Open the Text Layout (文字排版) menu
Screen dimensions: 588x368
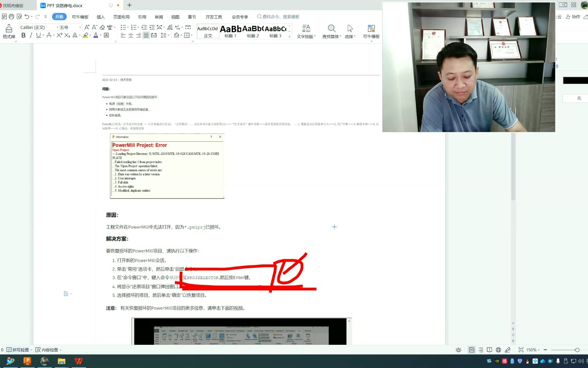point(306,31)
